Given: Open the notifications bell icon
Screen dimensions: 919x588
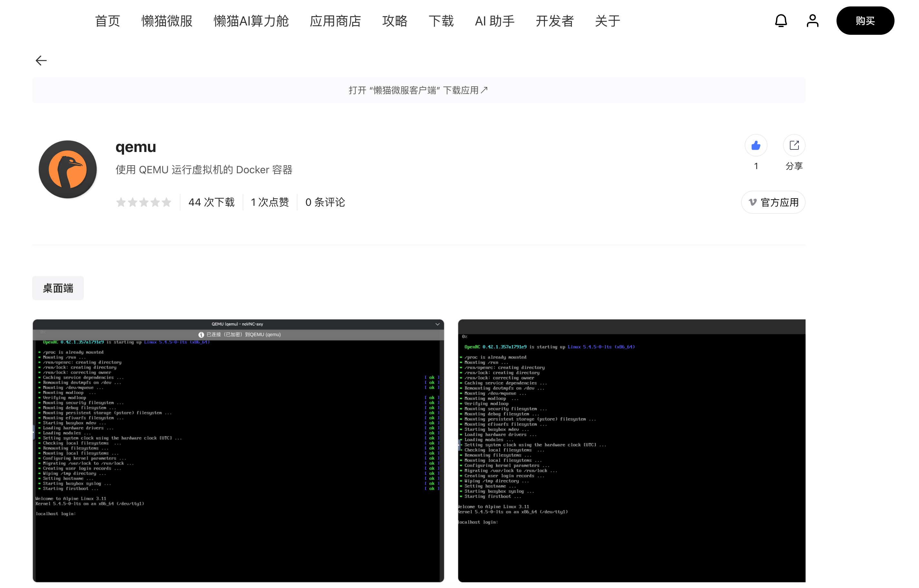Looking at the screenshot, I should pos(781,21).
